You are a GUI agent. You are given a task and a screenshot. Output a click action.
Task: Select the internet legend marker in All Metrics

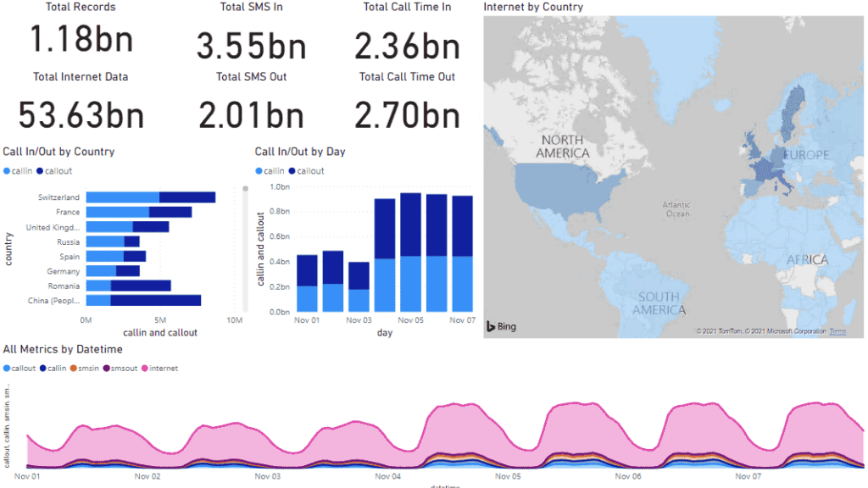pyautogui.click(x=144, y=369)
